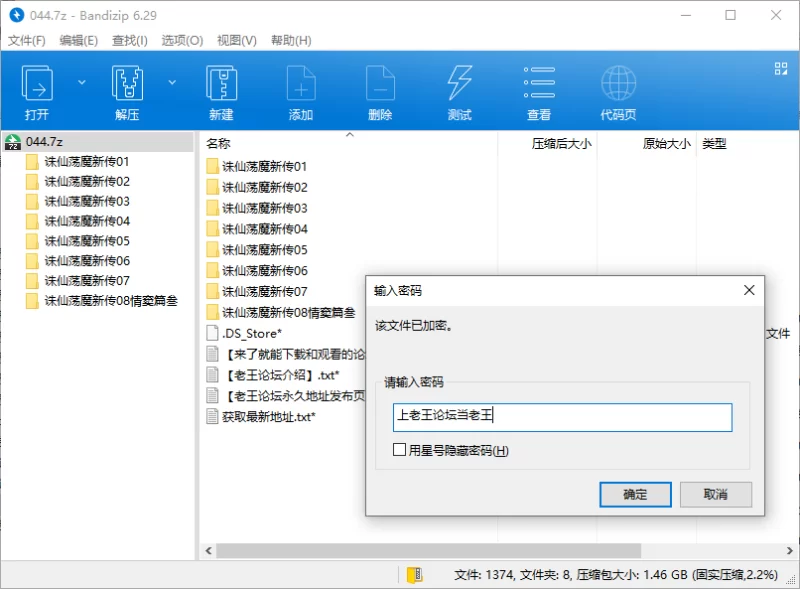Click the 【老王论坛介绍】.txt file icon

[212, 375]
